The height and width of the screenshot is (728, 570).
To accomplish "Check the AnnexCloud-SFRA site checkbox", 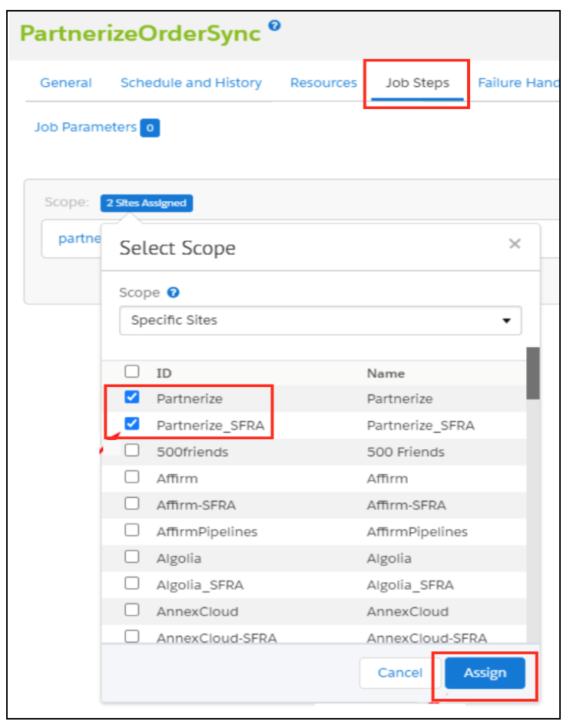I will (x=132, y=636).
